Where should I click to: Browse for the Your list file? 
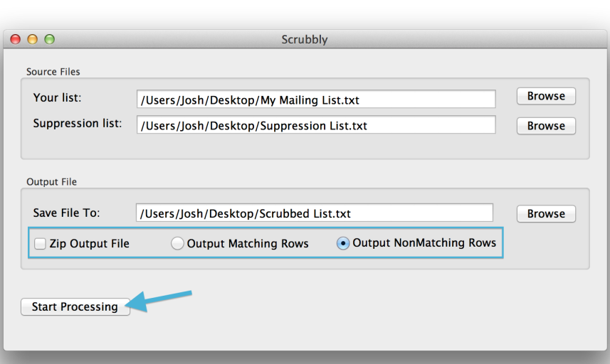[546, 96]
